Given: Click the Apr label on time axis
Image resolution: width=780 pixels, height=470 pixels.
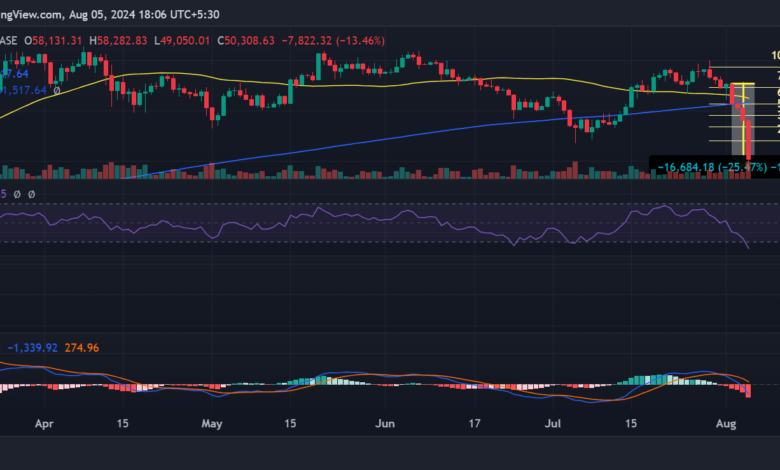Looking at the screenshot, I should point(44,424).
